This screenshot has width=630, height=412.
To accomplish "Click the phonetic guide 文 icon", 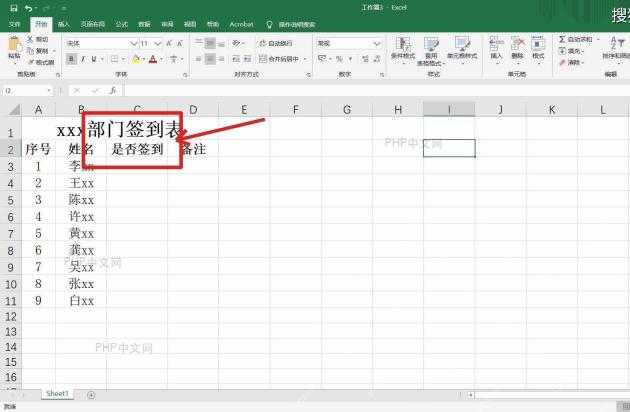I will pyautogui.click(x=173, y=59).
